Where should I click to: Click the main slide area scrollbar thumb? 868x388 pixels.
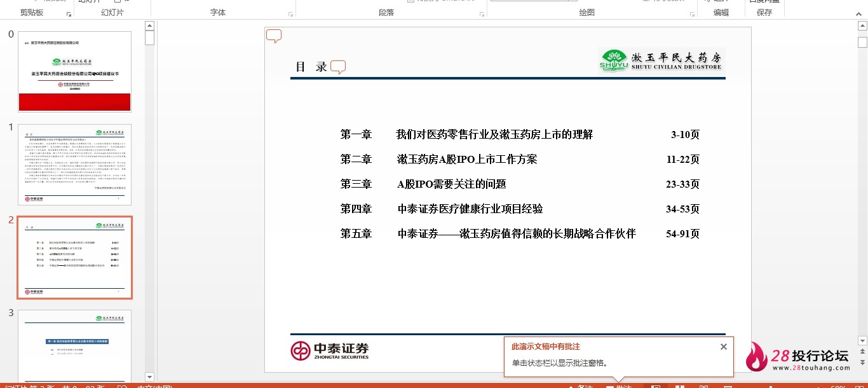coord(862,43)
